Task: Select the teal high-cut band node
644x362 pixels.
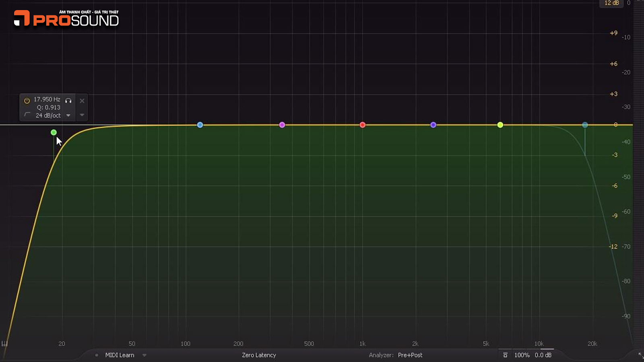Action: click(x=585, y=125)
